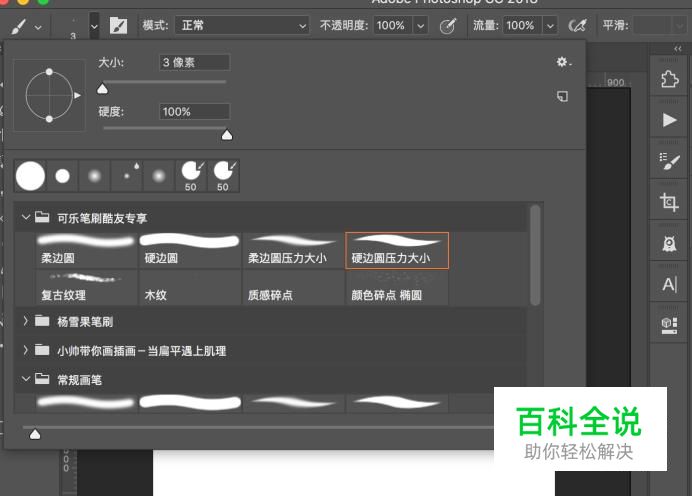The image size is (692, 496).
Task: Select the 硬边圆压力大小 brush preset
Action: click(397, 250)
